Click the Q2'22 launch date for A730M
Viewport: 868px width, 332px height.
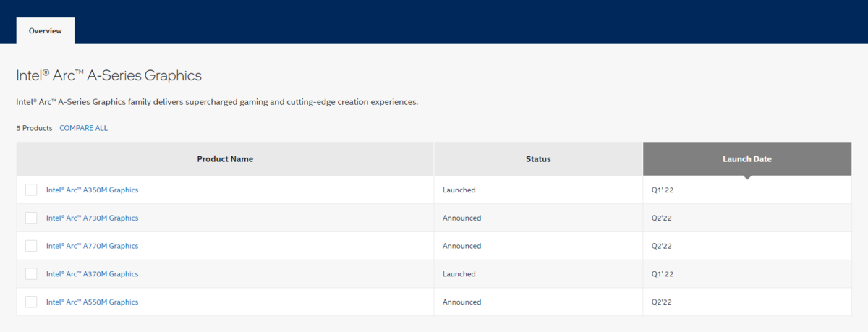coord(663,218)
